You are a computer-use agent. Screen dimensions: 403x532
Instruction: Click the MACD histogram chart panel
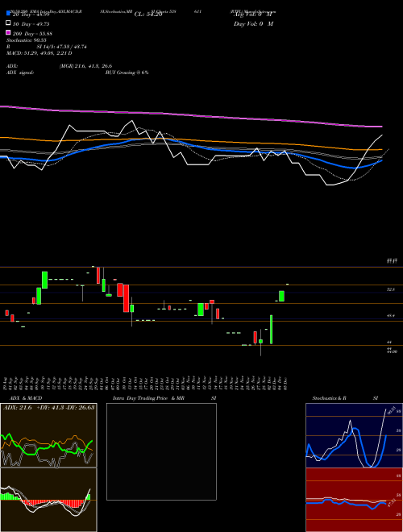tap(48, 500)
